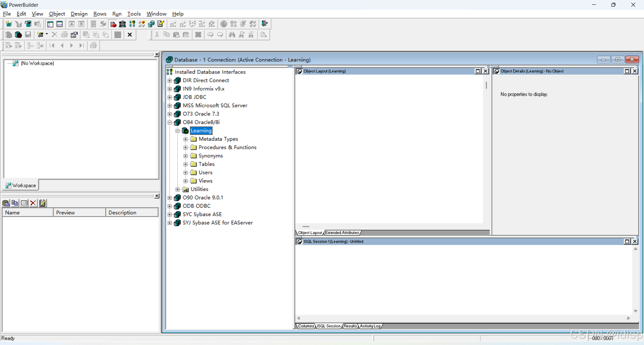
Task: Open the Design menu
Action: tap(79, 14)
